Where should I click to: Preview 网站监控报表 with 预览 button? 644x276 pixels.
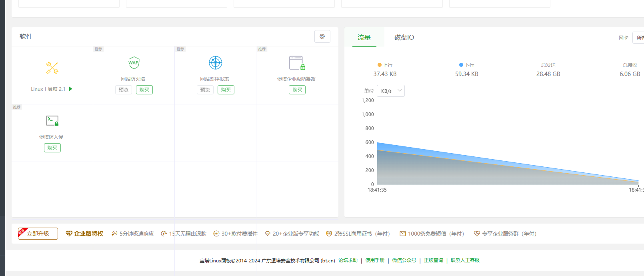[x=205, y=90]
